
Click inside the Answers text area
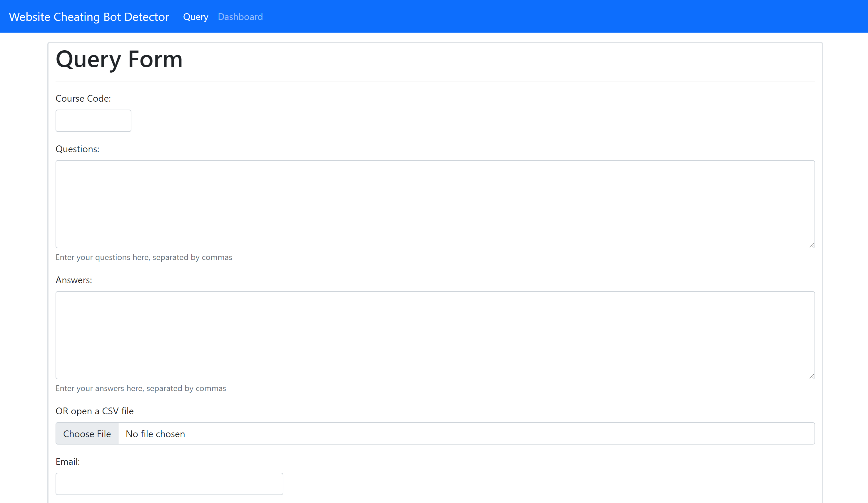(435, 335)
